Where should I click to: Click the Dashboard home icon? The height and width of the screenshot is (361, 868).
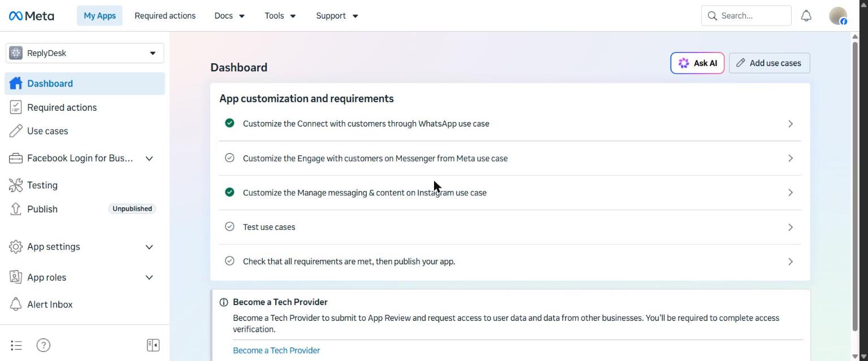pyautogui.click(x=16, y=84)
